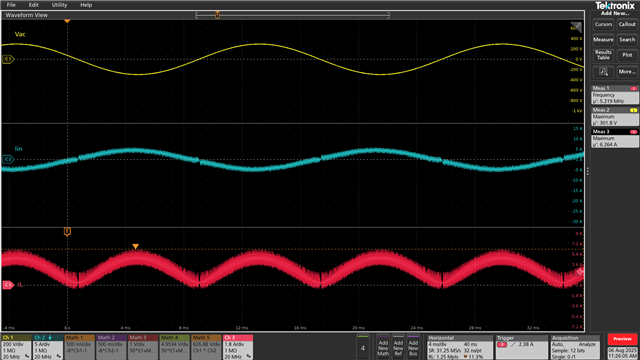Open the More... options dropdown
This screenshot has height=360, width=640.
click(627, 71)
